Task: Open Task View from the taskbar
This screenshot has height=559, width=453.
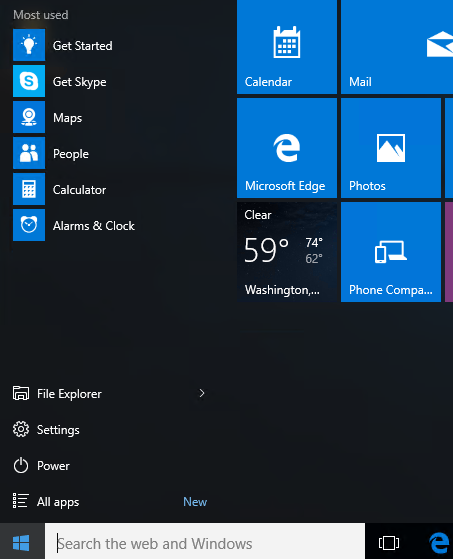Action: coord(389,543)
